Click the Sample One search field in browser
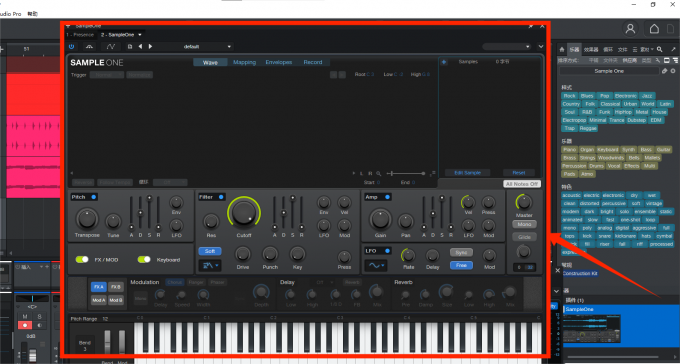This screenshot has height=364, width=680. 609,71
